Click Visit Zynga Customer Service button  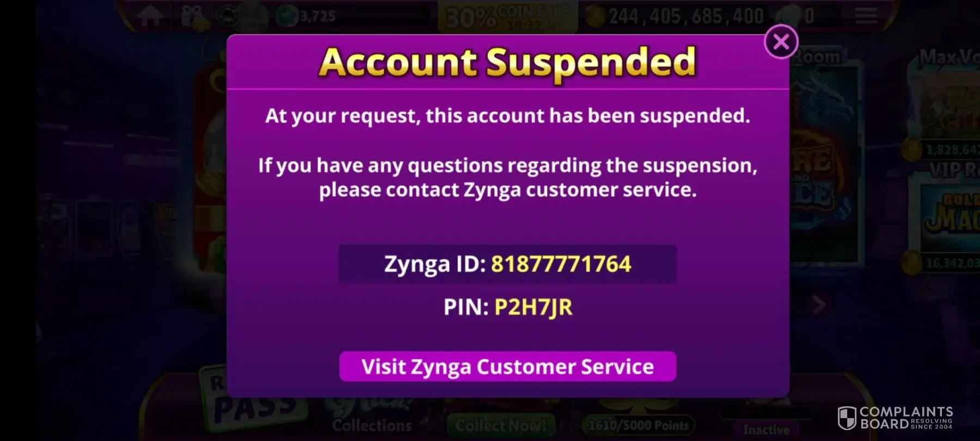[x=507, y=366]
